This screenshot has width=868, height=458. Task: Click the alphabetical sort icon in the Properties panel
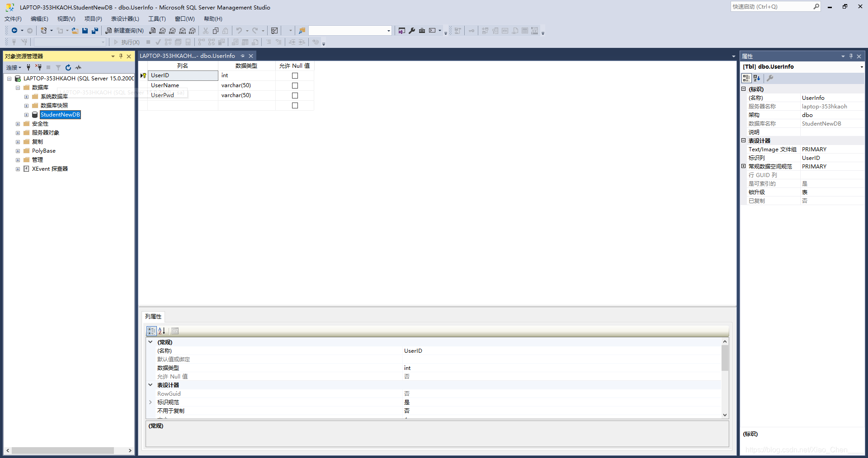click(757, 78)
